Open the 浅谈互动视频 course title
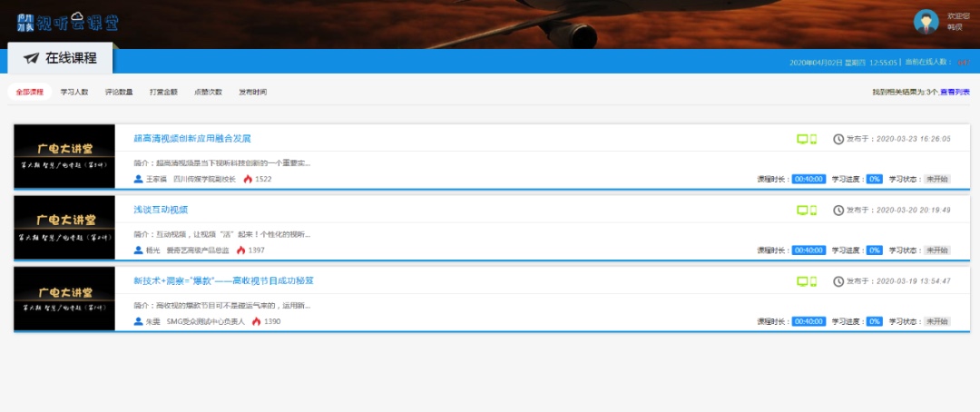The width and height of the screenshot is (980, 412). [x=161, y=210]
